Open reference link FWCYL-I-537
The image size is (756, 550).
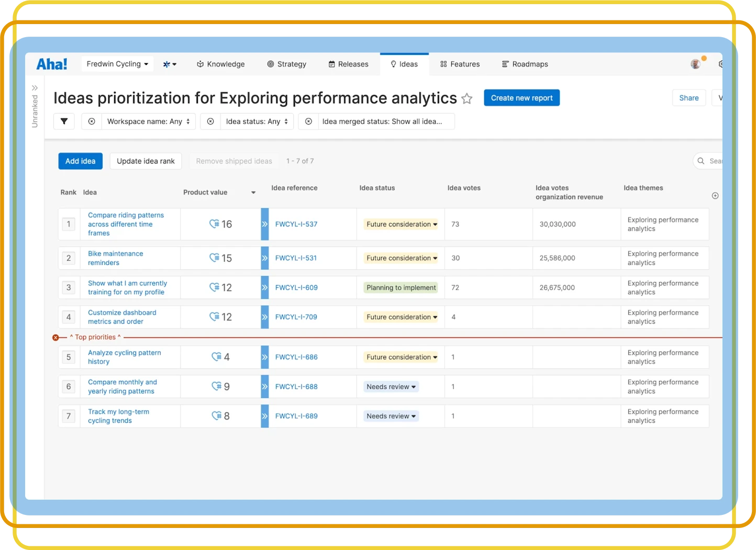click(x=296, y=224)
